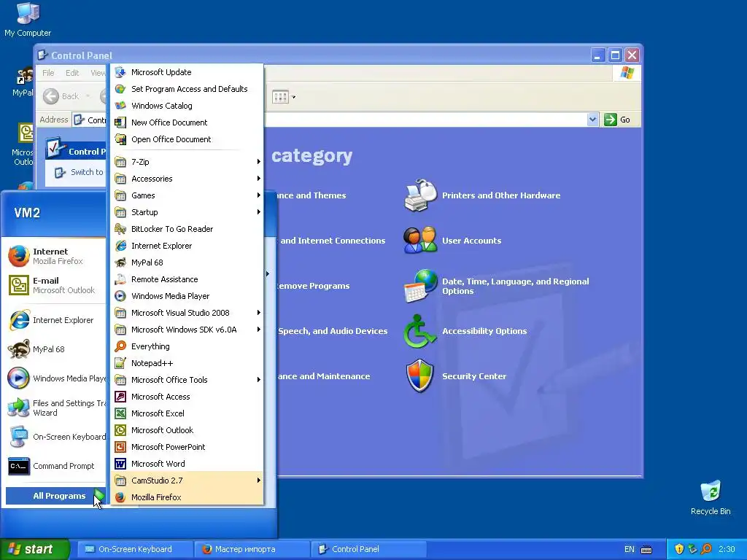The width and height of the screenshot is (747, 560).
Task: Open Microsoft Outlook in programs list
Action: tap(187, 430)
